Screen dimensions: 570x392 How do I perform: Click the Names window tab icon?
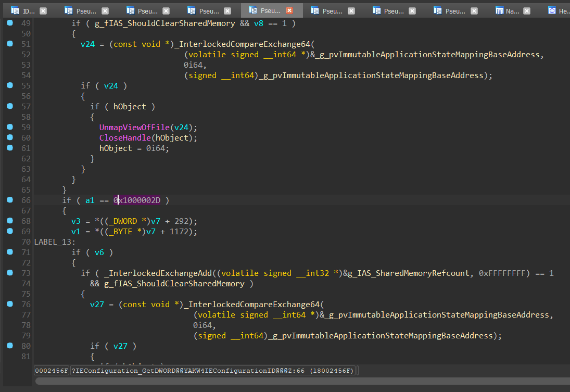pos(500,10)
